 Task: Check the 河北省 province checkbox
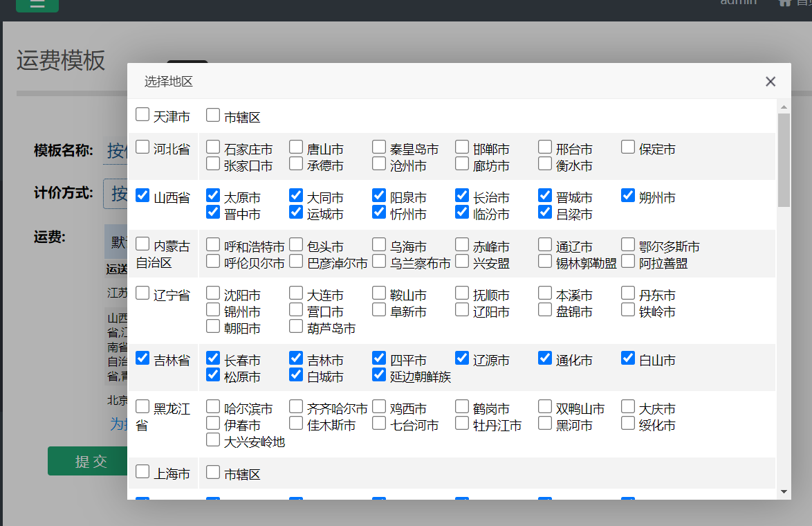point(142,147)
